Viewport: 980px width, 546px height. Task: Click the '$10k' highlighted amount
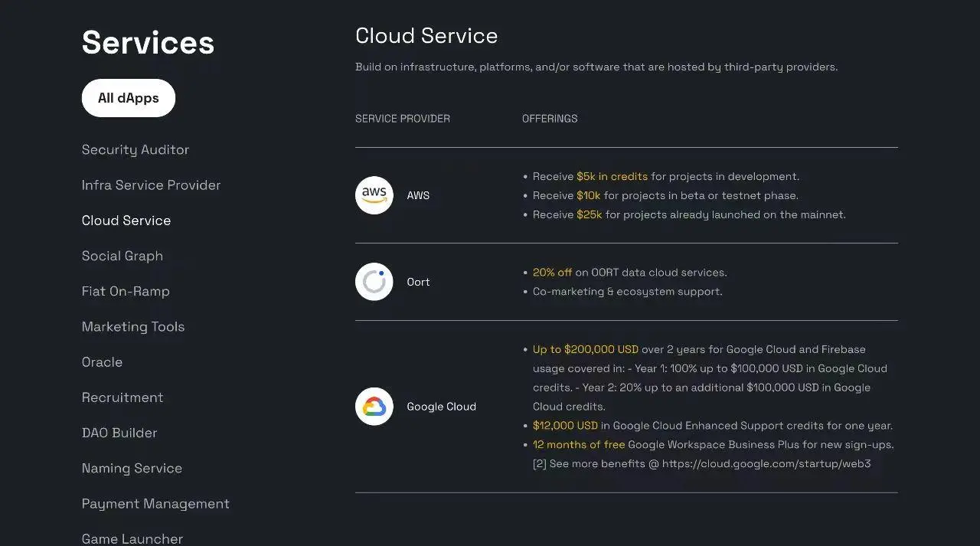coord(589,195)
